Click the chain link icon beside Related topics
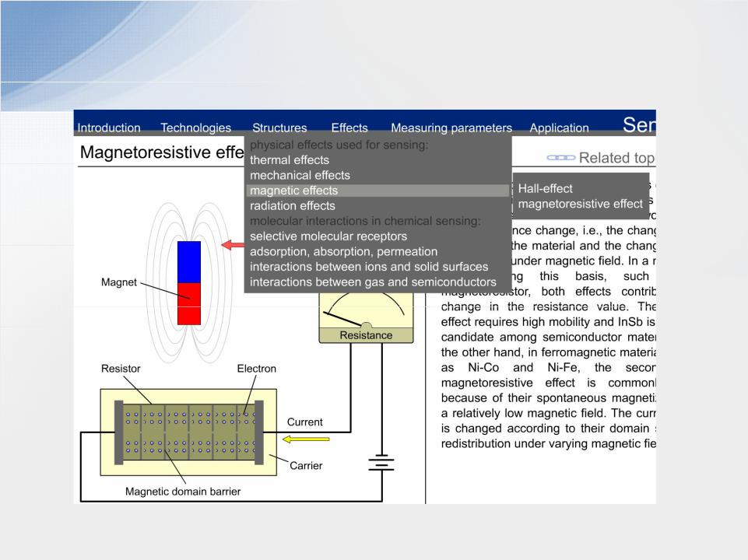Screen dimensions: 748x560 pyautogui.click(x=561, y=158)
